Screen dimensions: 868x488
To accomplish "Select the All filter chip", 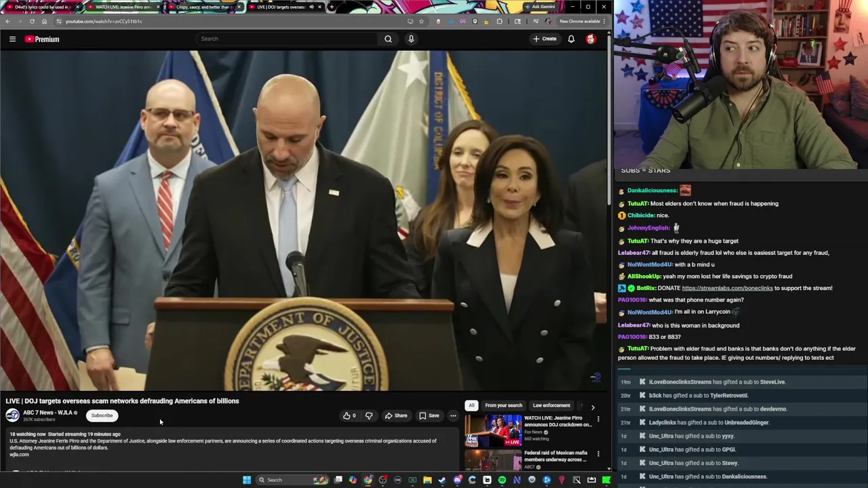I will point(471,405).
